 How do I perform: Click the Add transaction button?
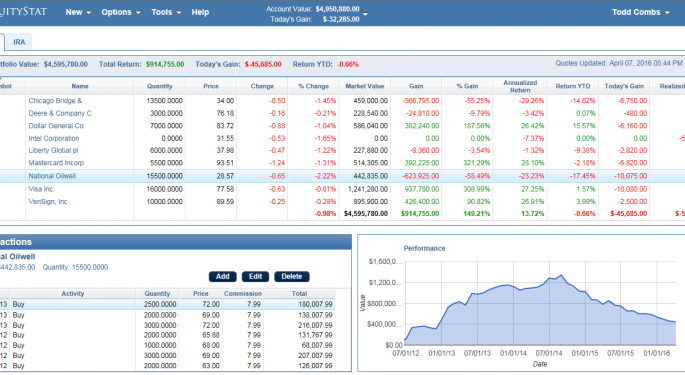pyautogui.click(x=222, y=276)
